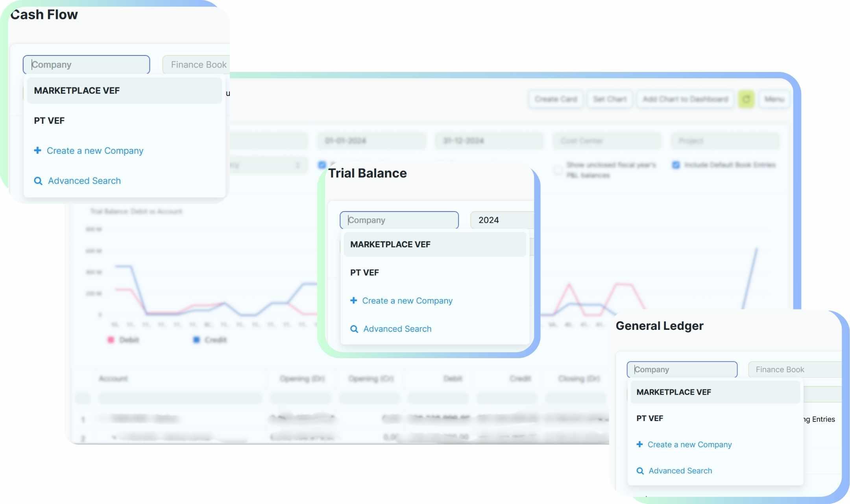This screenshot has width=850, height=504.
Task: Enable Show unclosed fiscal year's P&L balances
Action: (x=558, y=170)
